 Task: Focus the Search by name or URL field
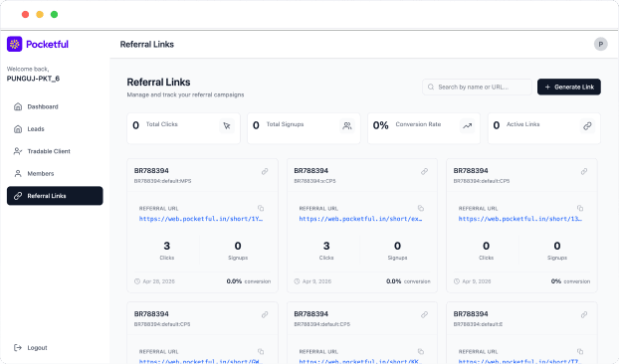pos(477,87)
